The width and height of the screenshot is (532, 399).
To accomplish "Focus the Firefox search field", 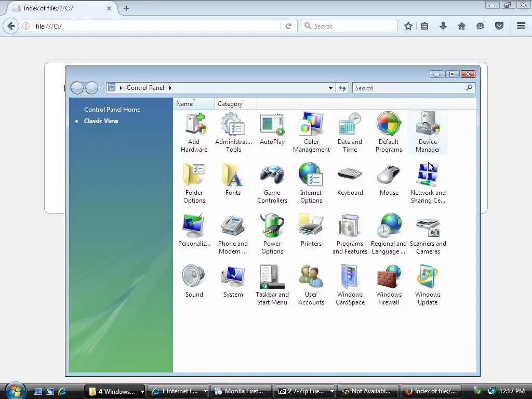I will click(x=349, y=26).
